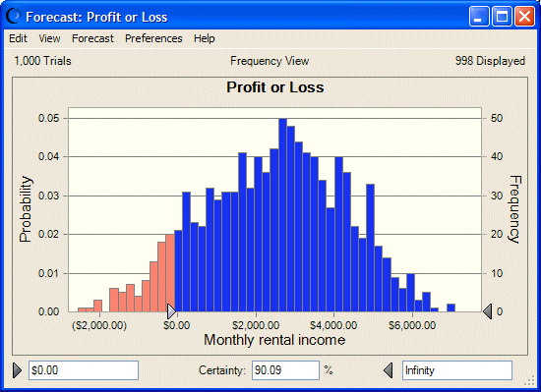Open the Help menu
This screenshot has width=541, height=392.
click(x=205, y=38)
